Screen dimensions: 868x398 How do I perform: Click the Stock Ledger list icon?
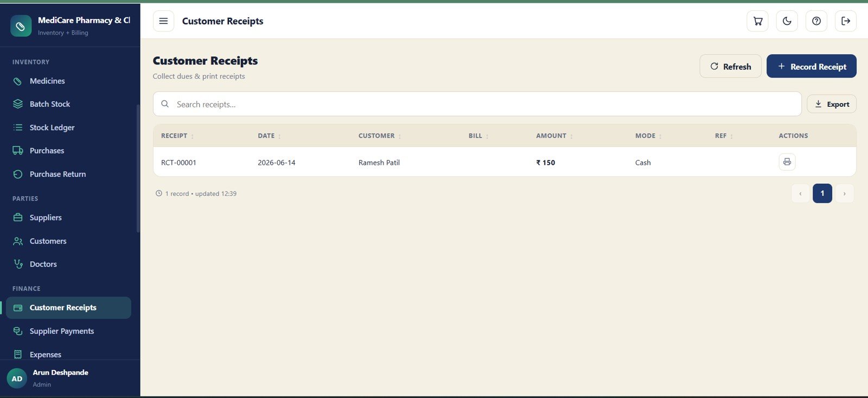click(18, 127)
